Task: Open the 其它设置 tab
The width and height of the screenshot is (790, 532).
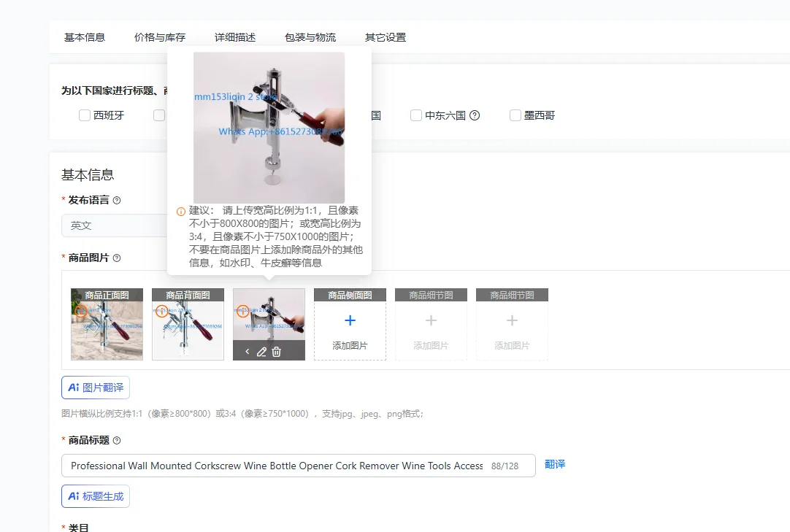Action: [x=386, y=37]
